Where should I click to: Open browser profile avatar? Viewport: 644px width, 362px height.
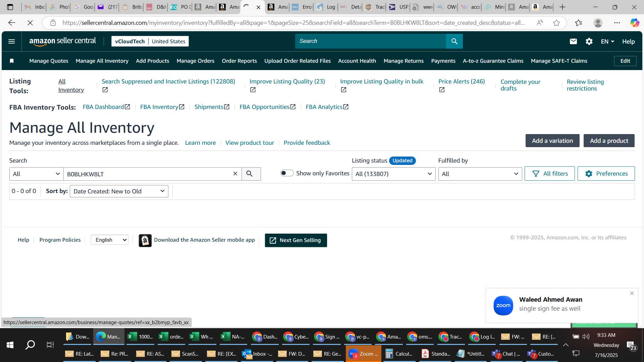point(598,23)
